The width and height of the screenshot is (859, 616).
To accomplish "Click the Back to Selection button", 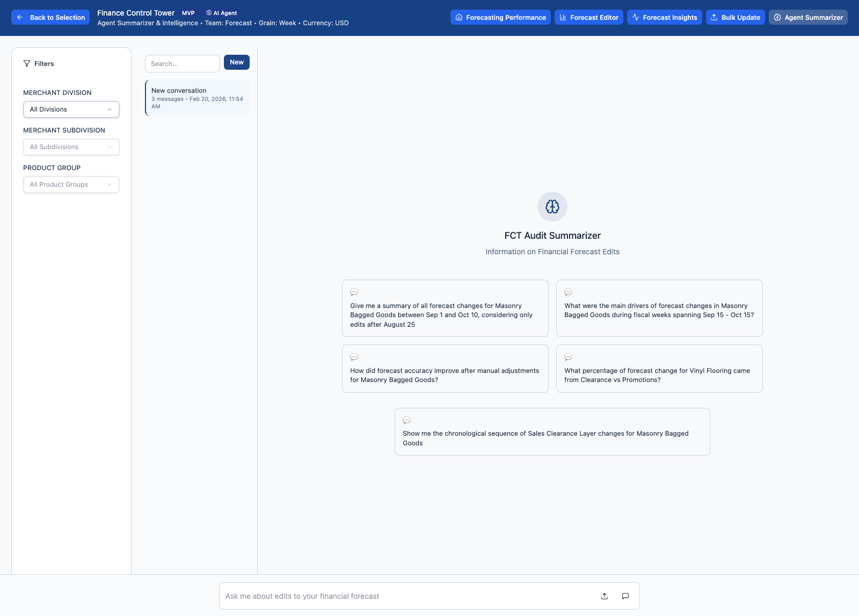I will [x=50, y=17].
